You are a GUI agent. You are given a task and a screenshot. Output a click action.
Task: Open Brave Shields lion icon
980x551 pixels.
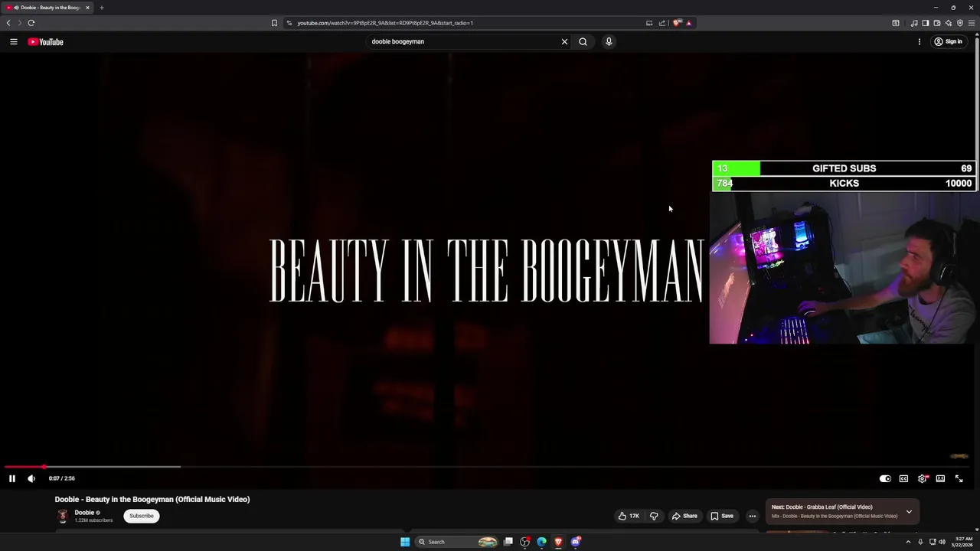pyautogui.click(x=677, y=23)
